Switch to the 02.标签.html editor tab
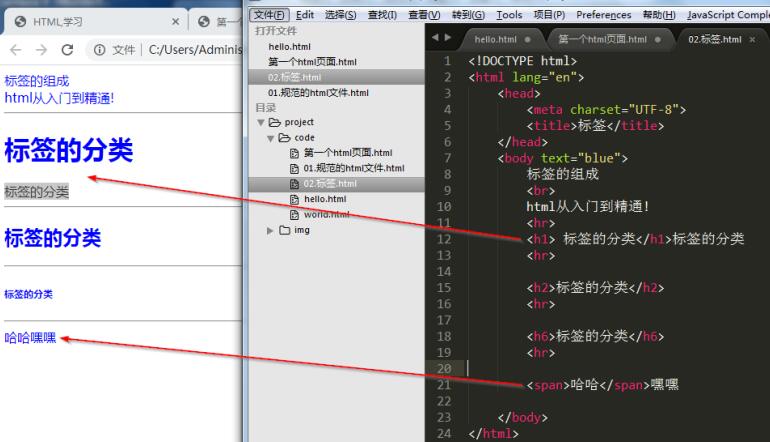 715,39
